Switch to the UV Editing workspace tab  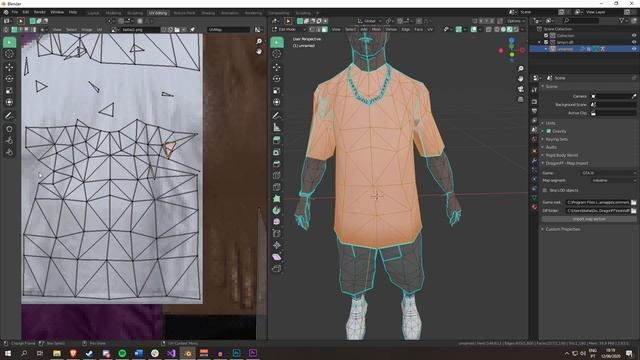click(x=158, y=13)
